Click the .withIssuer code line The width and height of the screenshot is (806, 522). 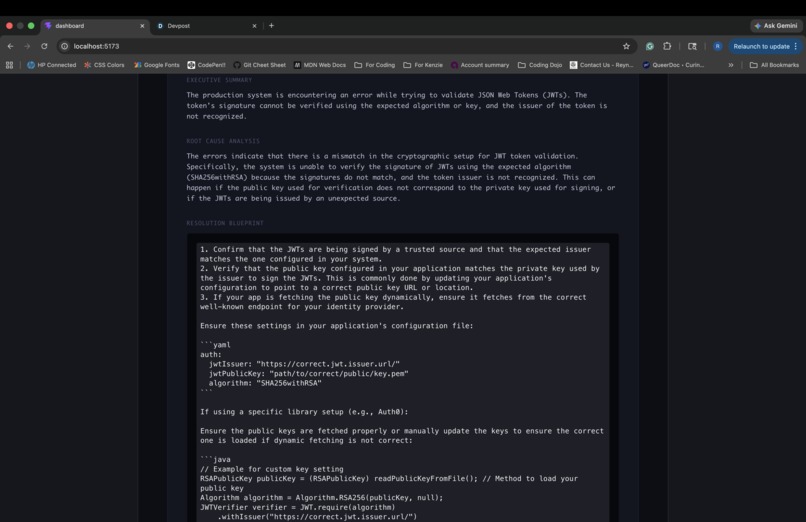pos(317,516)
